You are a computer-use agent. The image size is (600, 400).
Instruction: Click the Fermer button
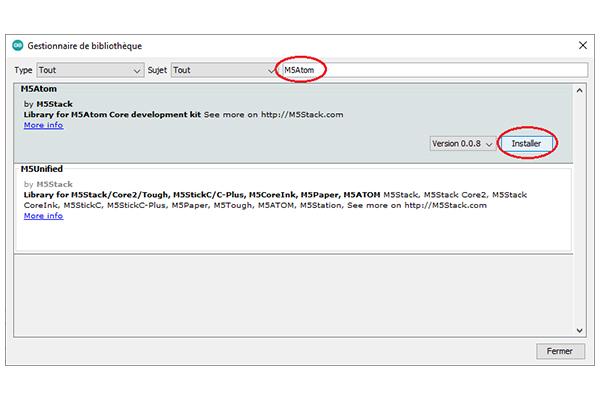point(560,351)
